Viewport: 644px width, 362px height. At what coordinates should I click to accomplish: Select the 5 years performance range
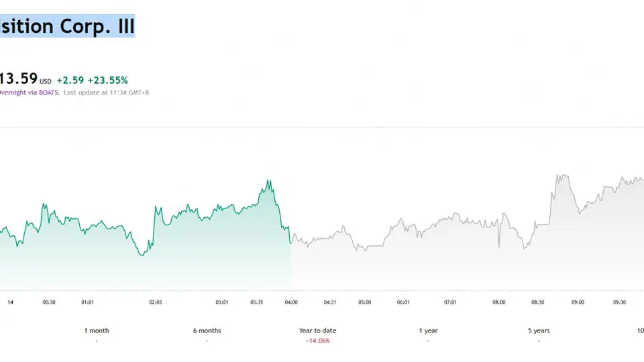click(539, 330)
